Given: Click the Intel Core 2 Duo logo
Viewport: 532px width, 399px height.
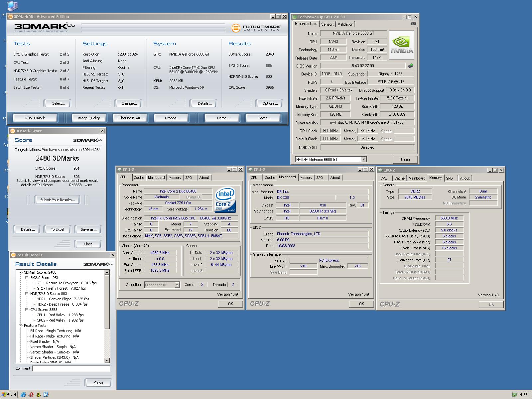Looking at the screenshot, I should [x=225, y=200].
